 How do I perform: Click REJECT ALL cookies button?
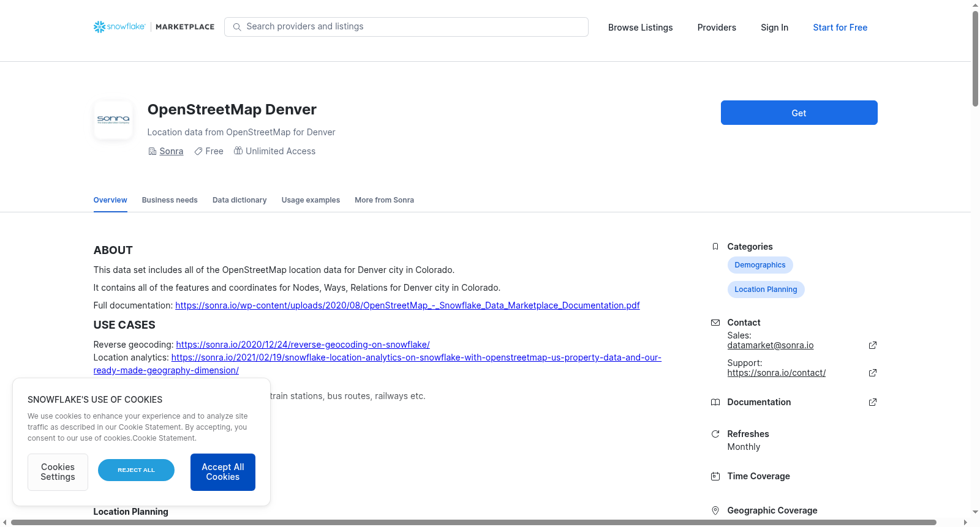click(136, 470)
